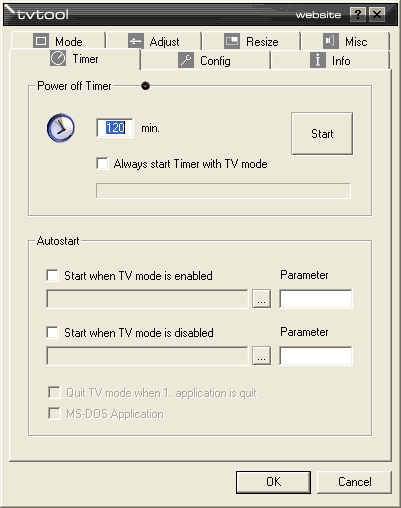This screenshot has width=401, height=508.
Task: Click the Mode tab screen icon
Action: tap(41, 41)
